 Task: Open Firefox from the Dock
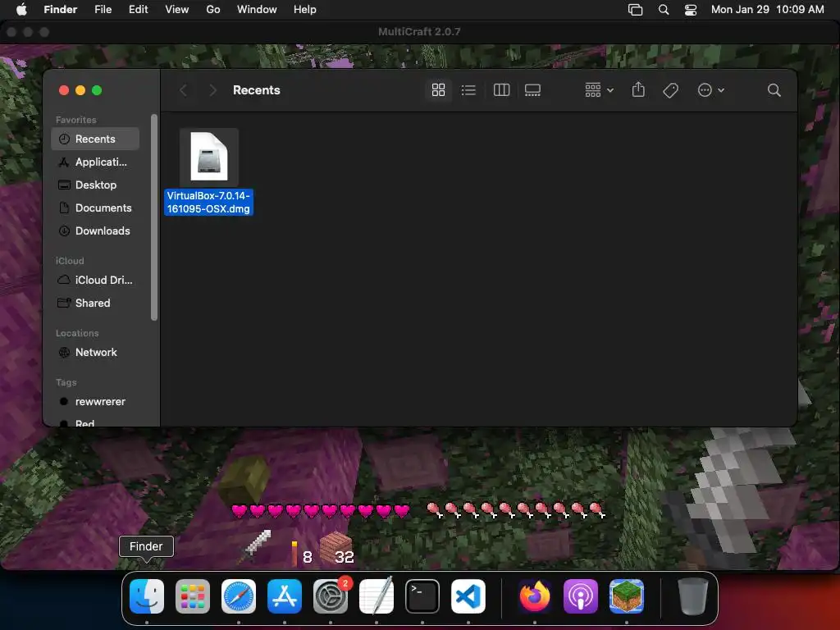(535, 596)
